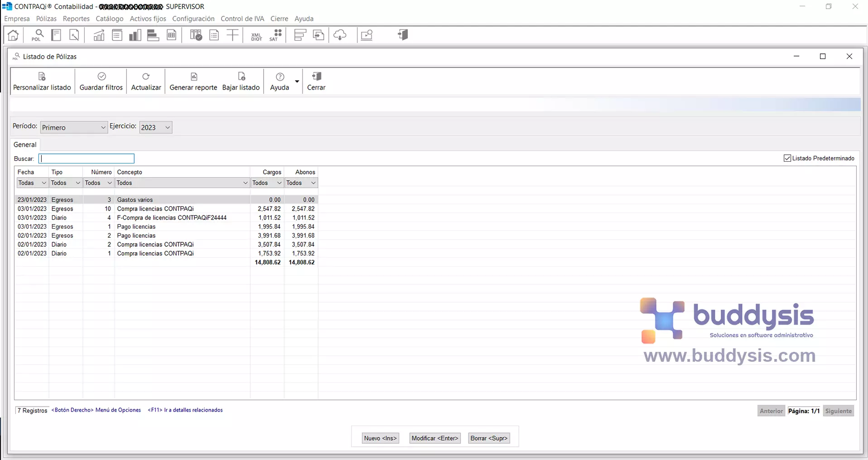The height and width of the screenshot is (460, 868).
Task: Click Generar reporte
Action: point(193,81)
